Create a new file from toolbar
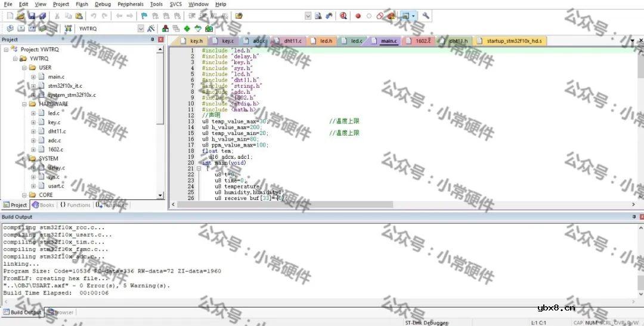Screen dimensions: 644x326 pos(10,16)
